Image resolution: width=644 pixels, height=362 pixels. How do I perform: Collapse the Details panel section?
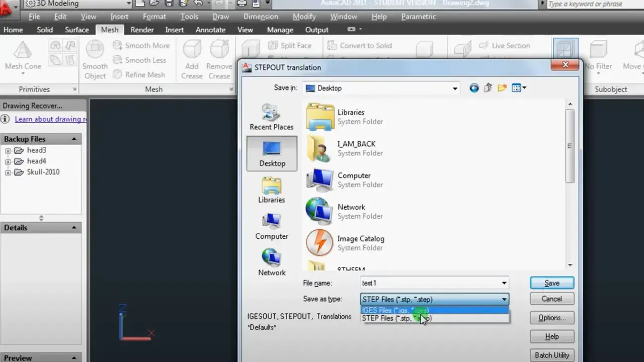(74, 228)
